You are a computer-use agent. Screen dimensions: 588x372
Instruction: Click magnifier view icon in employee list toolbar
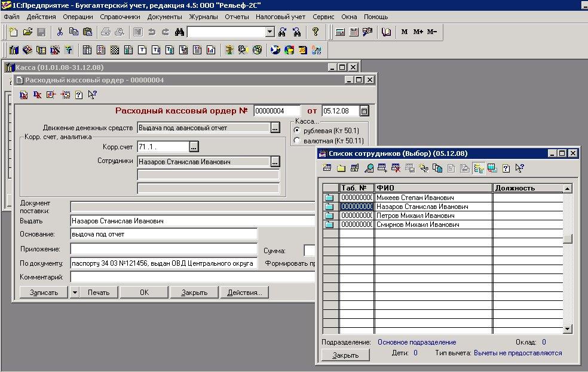369,168
